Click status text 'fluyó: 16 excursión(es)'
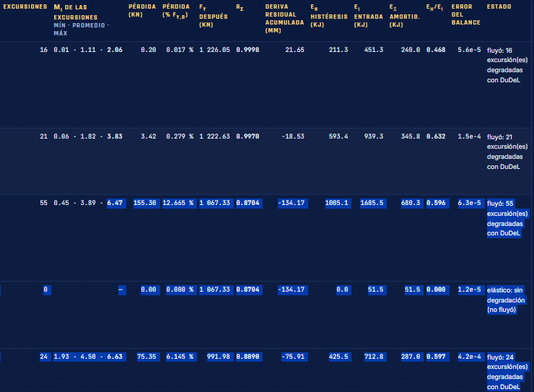The width and height of the screenshot is (534, 392). point(507,55)
